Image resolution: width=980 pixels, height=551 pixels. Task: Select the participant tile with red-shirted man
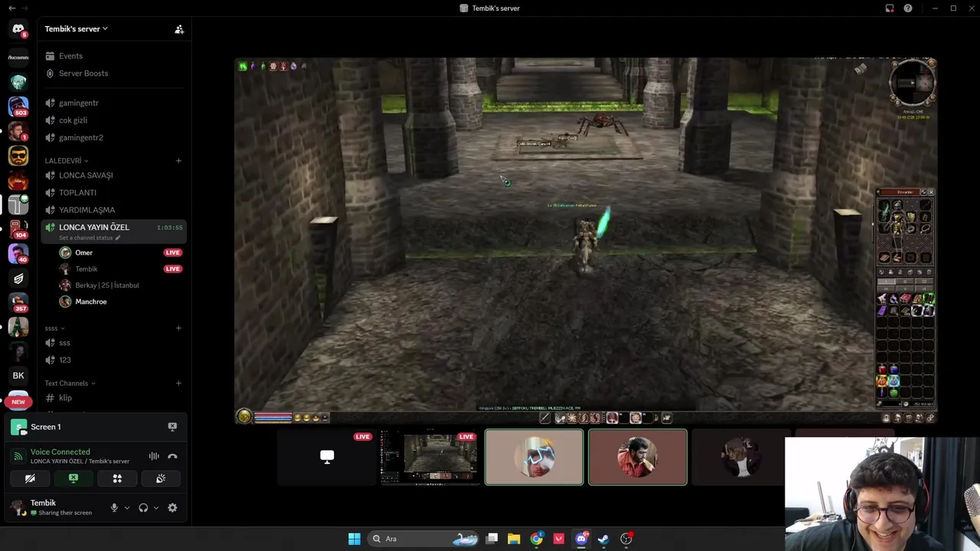[x=638, y=457]
